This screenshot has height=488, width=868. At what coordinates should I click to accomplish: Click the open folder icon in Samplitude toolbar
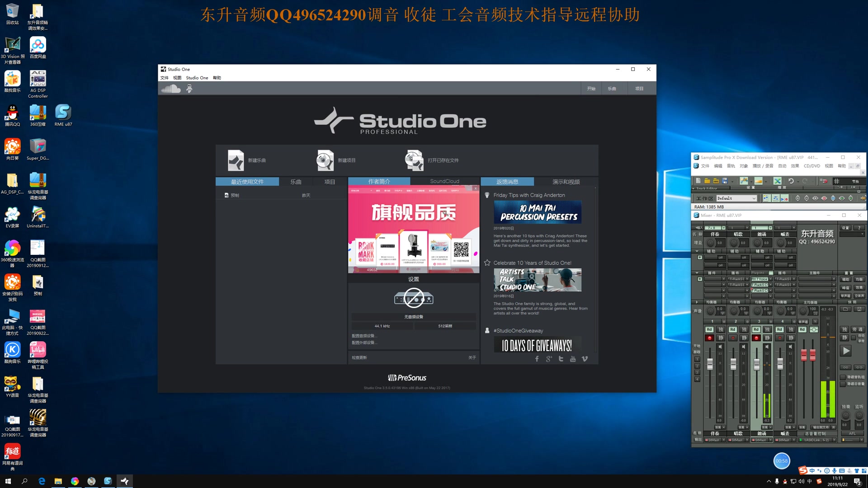pos(707,181)
